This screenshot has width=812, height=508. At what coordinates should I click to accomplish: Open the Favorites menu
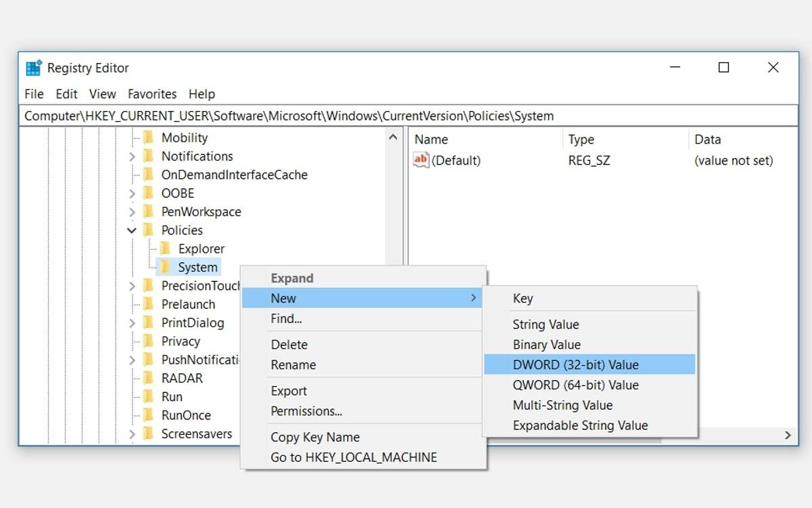(152, 94)
